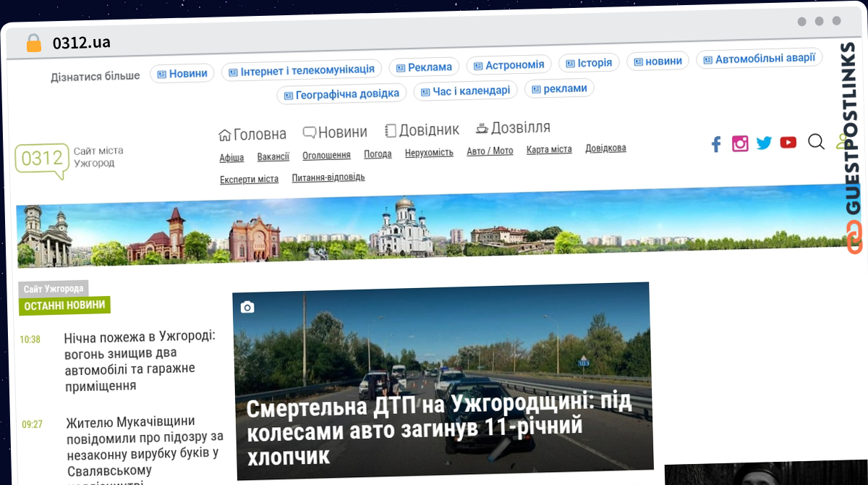Click the Інтернет і телекомунікація chip
This screenshot has height=485, width=868.
click(302, 70)
